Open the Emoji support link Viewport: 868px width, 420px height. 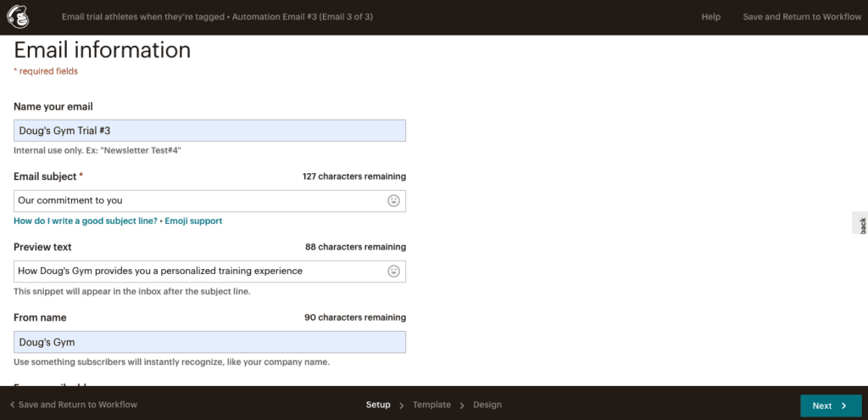(193, 221)
